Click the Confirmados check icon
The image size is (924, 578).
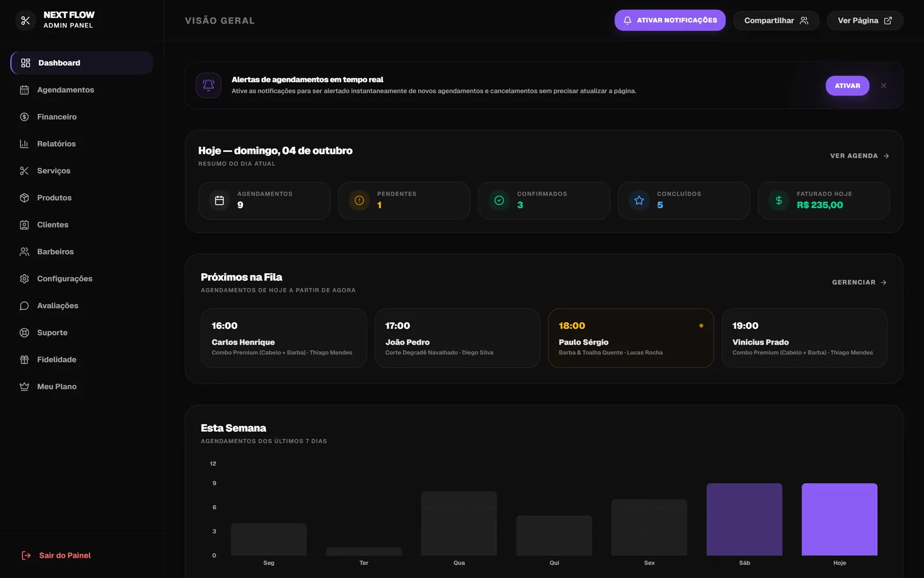pyautogui.click(x=499, y=201)
